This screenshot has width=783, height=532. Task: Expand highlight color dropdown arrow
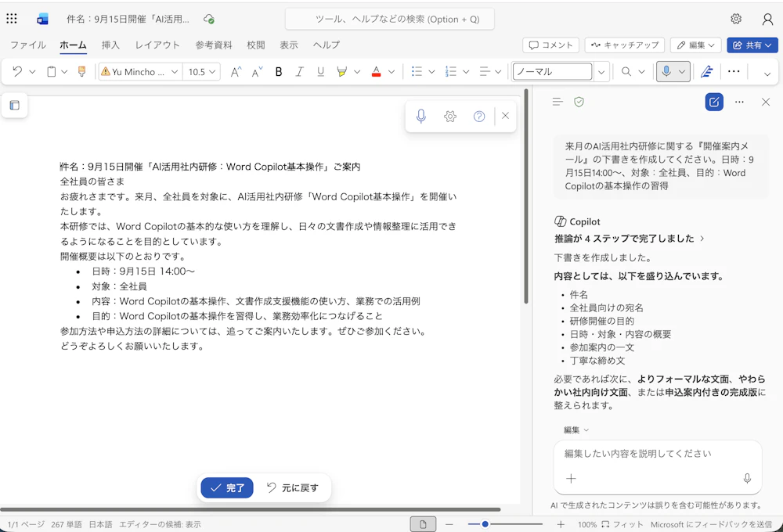coord(357,72)
